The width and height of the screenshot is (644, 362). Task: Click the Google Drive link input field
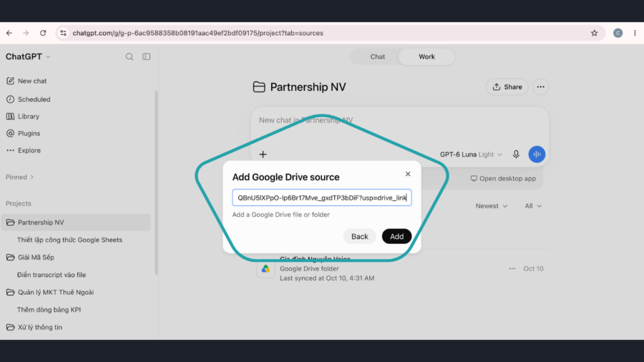(322, 198)
